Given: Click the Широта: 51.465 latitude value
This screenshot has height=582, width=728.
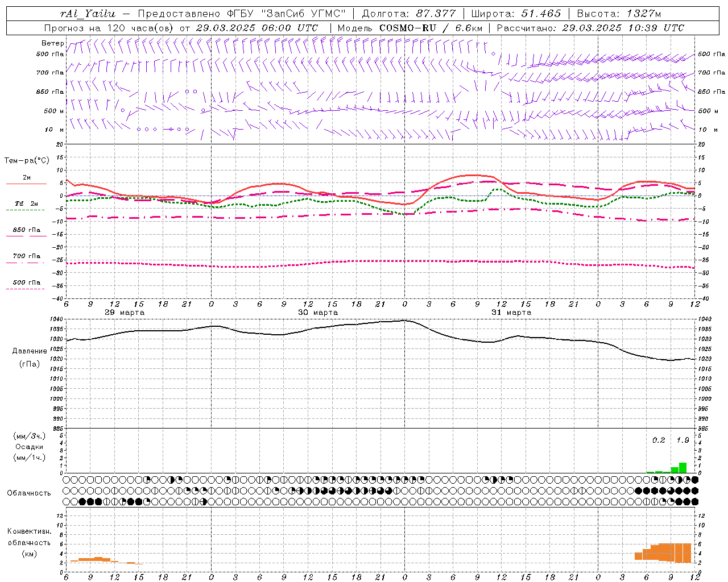Looking at the screenshot, I should pyautogui.click(x=516, y=14).
